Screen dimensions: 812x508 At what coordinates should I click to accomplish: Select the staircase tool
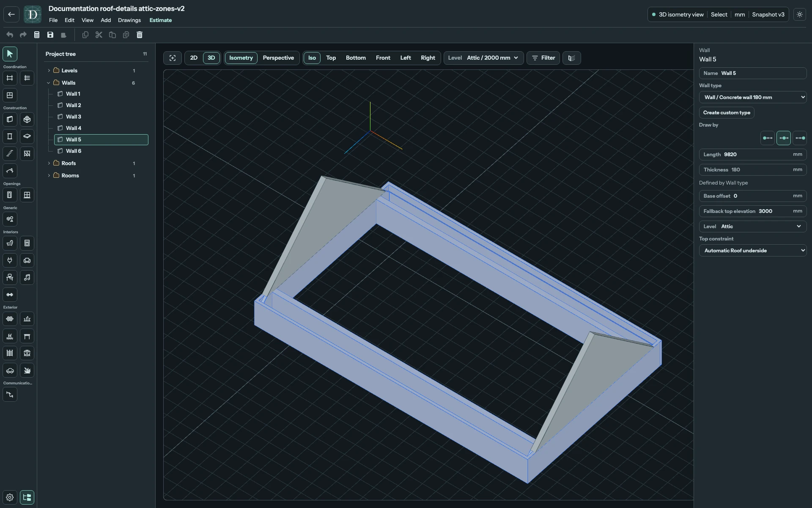[x=10, y=154]
